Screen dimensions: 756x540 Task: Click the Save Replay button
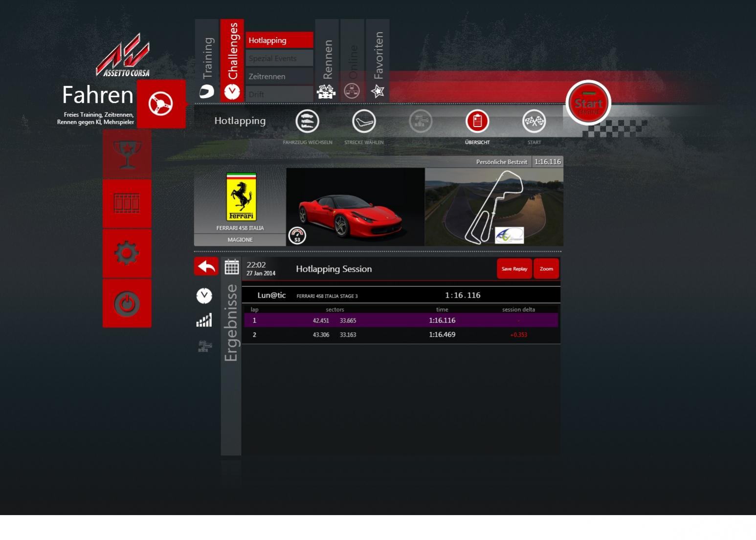[514, 269]
